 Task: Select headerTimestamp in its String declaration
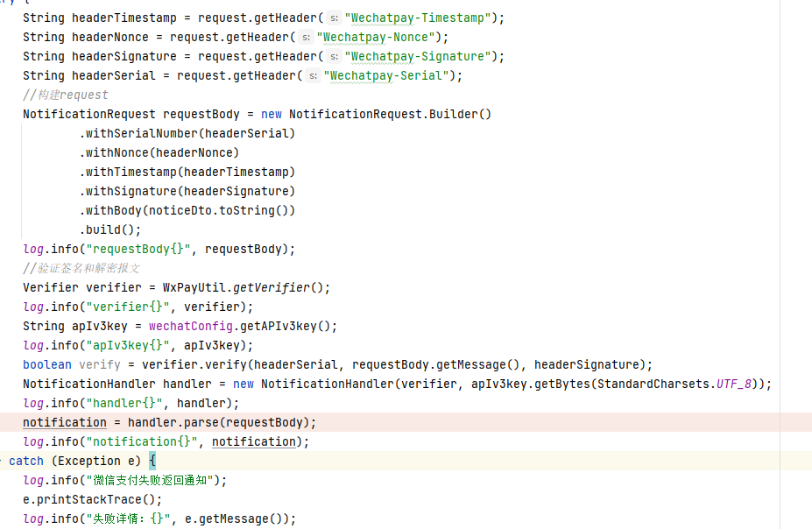tap(124, 18)
